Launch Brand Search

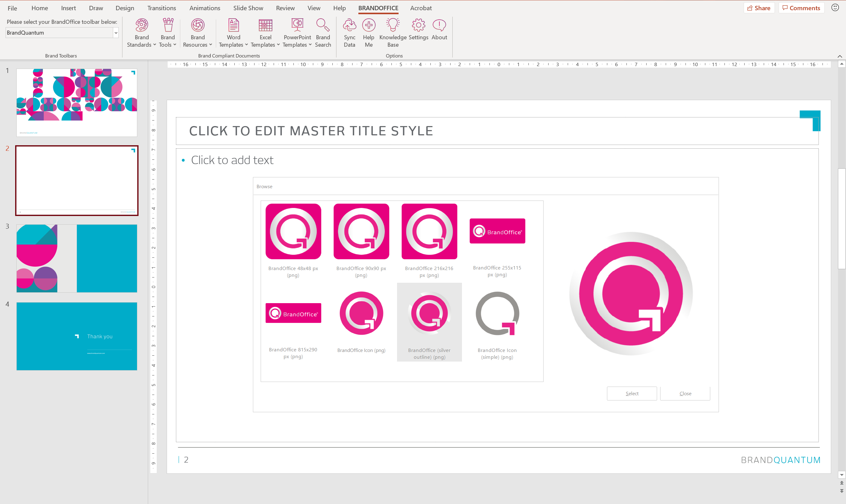pyautogui.click(x=323, y=33)
